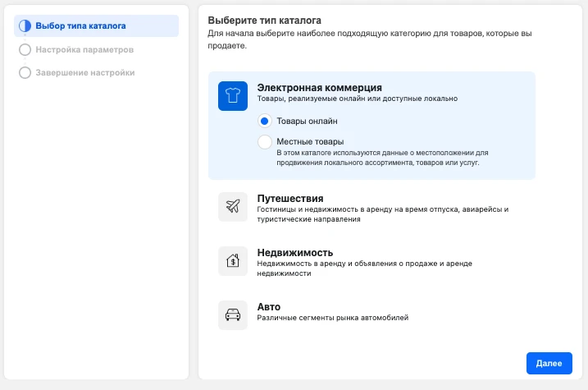Click the car icon for Авто
The width and height of the screenshot is (588, 390).
[233, 315]
